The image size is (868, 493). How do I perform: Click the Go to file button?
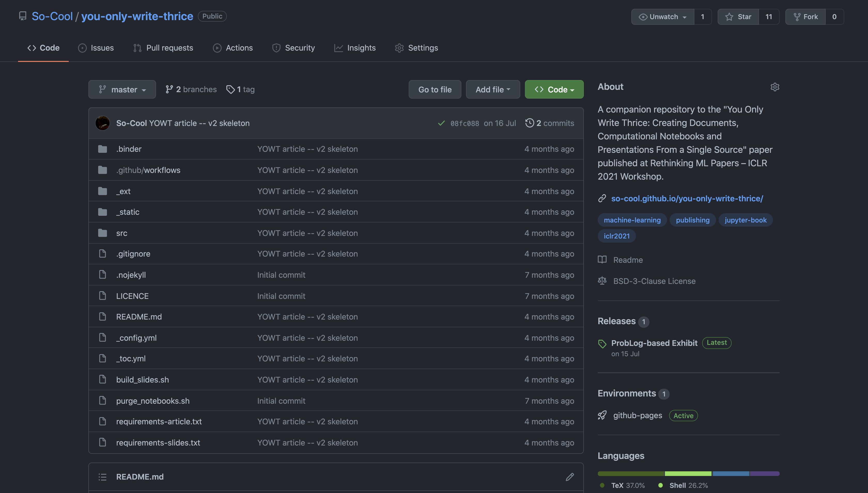click(x=435, y=89)
